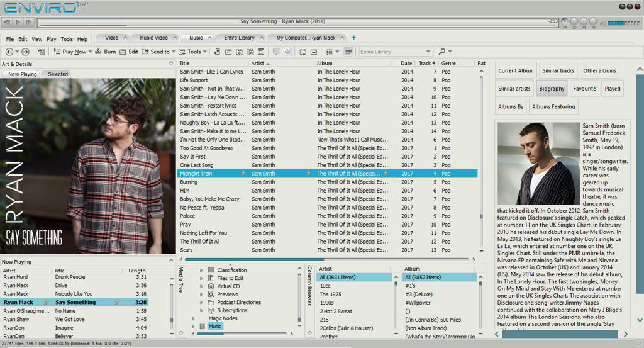Open the File menu

coord(10,39)
